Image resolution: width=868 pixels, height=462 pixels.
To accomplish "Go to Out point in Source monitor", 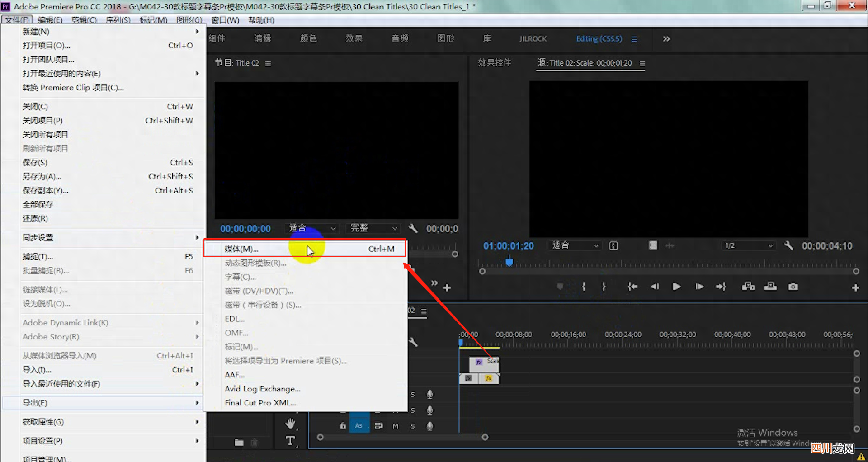I will click(721, 287).
